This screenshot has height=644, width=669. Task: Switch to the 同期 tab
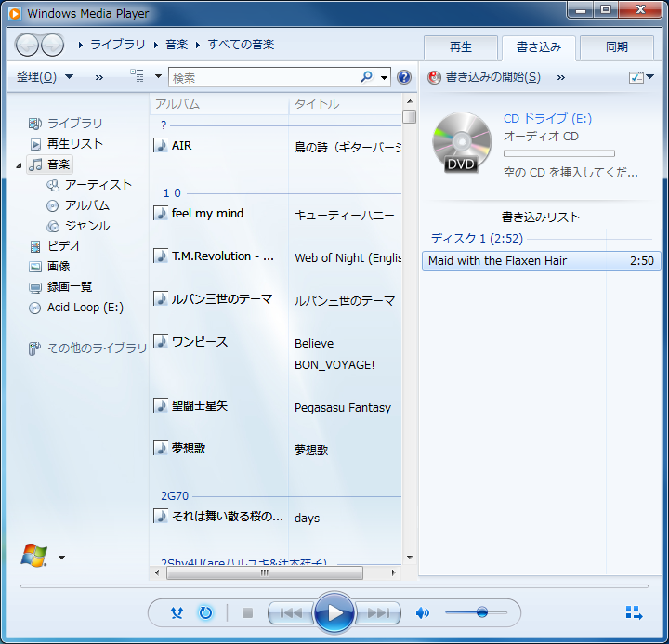point(617,47)
